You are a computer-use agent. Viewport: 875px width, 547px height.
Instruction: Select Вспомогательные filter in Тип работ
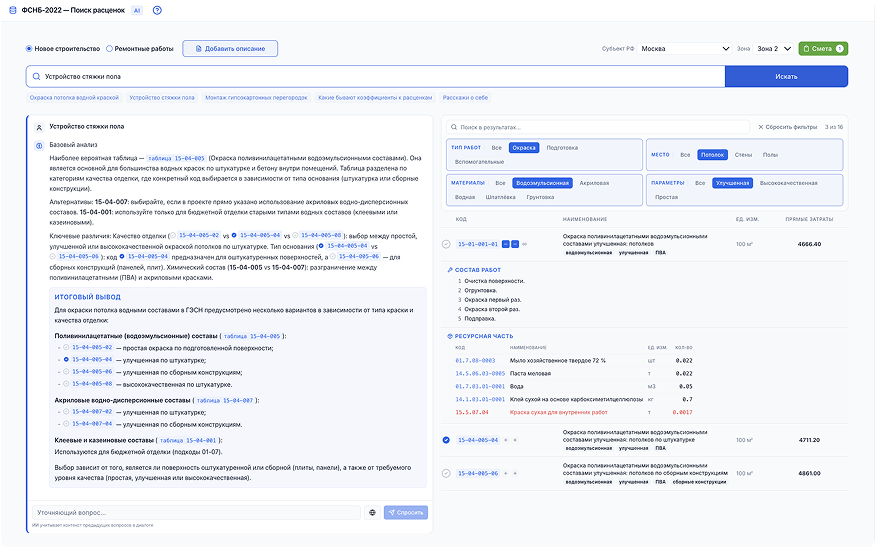point(479,162)
